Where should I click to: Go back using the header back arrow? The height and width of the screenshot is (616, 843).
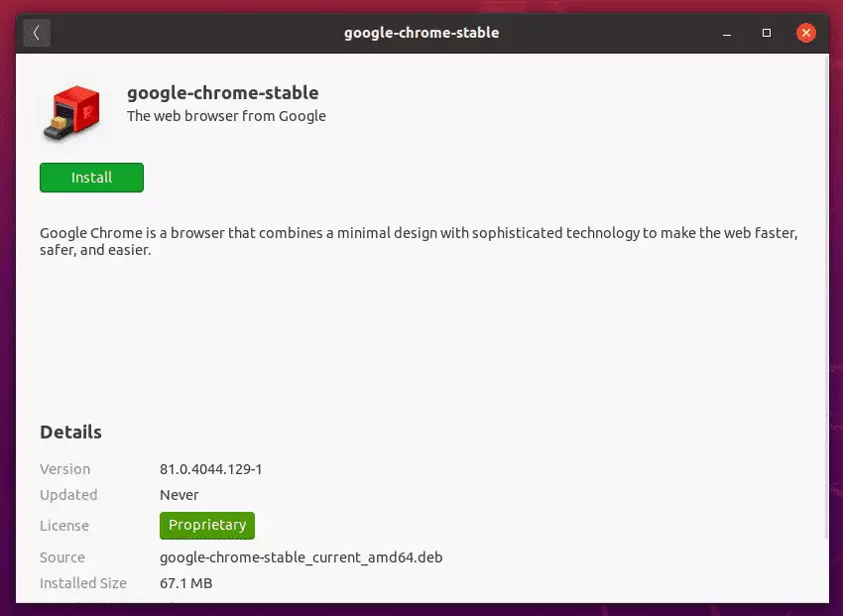pos(37,33)
